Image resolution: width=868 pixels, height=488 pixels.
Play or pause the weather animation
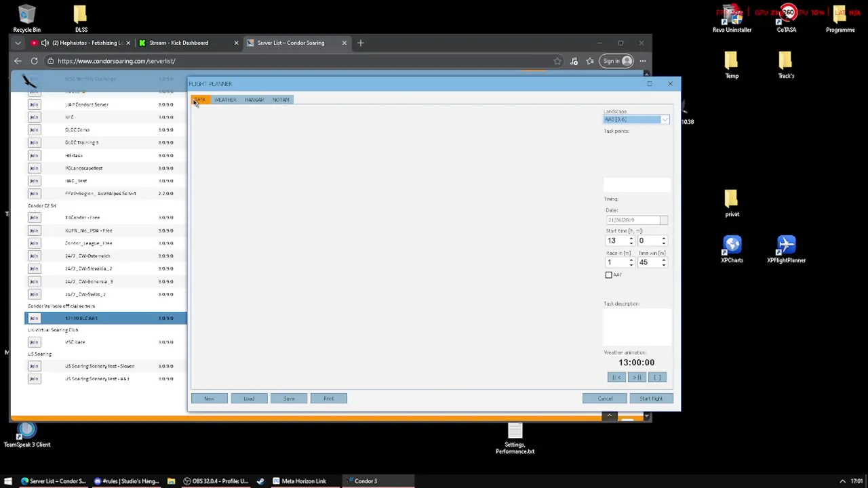637,378
